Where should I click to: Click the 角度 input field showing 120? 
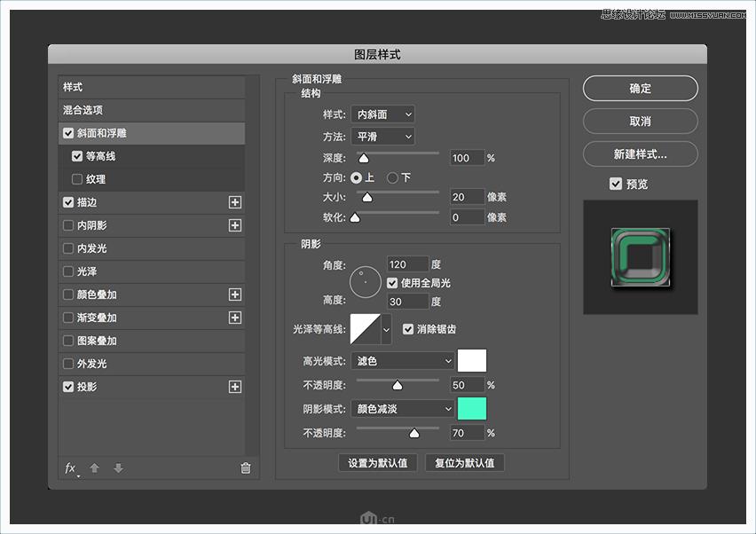coord(407,263)
